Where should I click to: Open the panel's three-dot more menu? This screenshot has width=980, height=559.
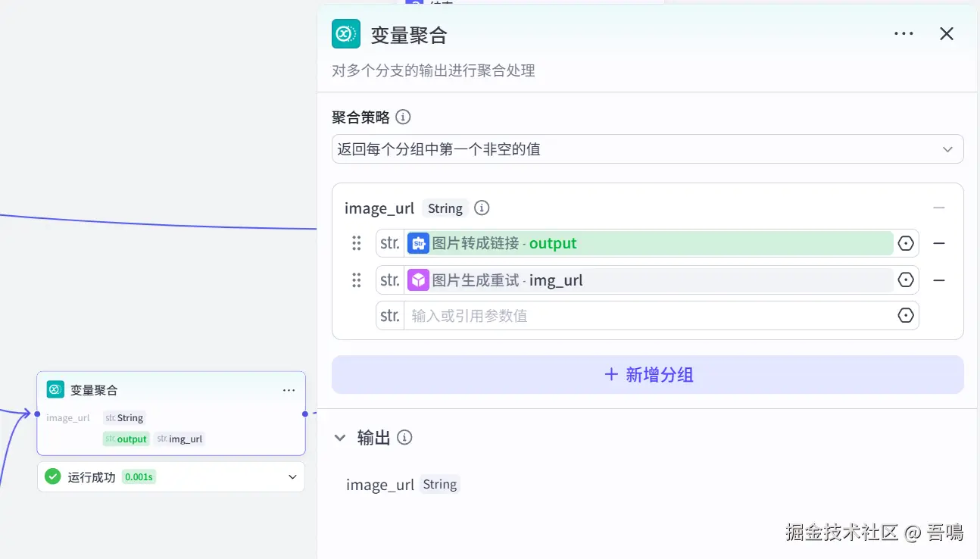(904, 34)
